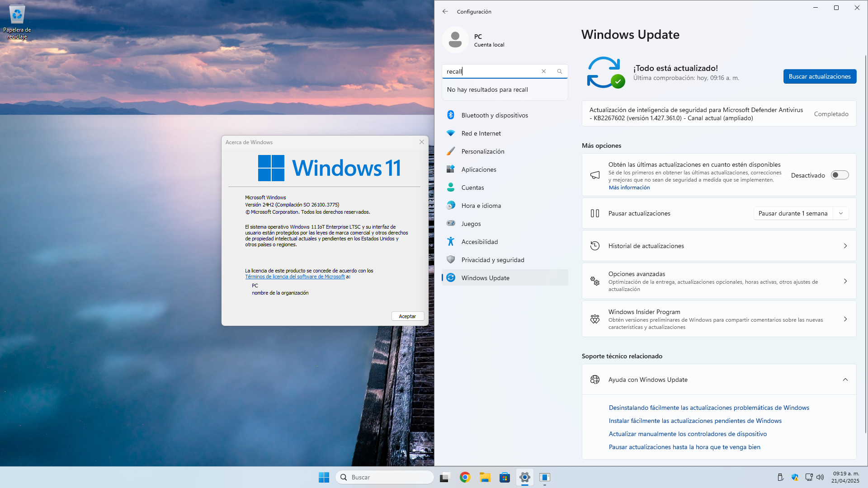
Task: Close the Acerca de Windows dialog
Action: point(422,142)
